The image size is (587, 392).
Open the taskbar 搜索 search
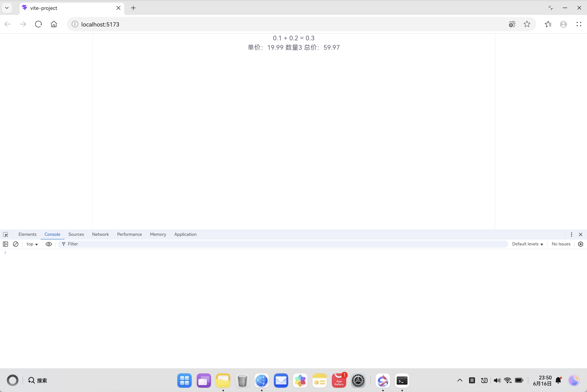[x=37, y=380]
